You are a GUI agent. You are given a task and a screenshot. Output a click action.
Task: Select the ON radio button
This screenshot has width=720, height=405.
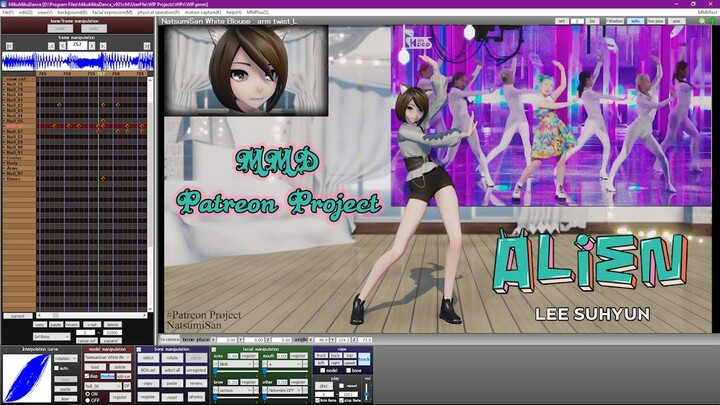coord(88,394)
